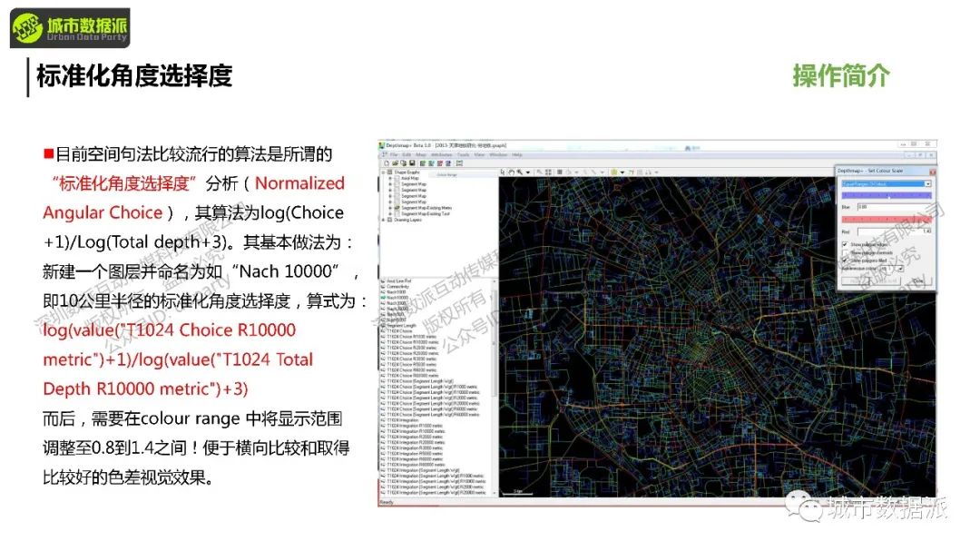The width and height of the screenshot is (980, 551).
Task: Open the Map menu
Action: [x=421, y=154]
